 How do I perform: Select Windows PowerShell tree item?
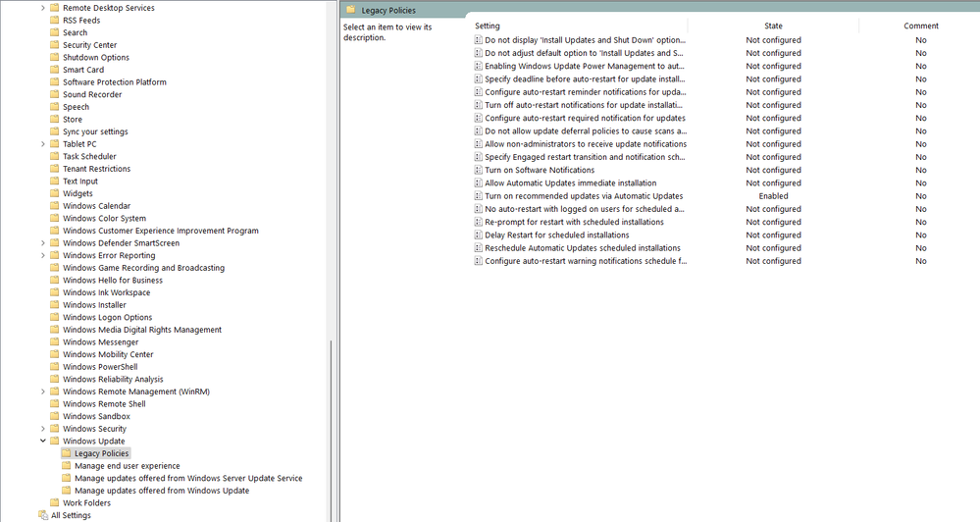[100, 367]
